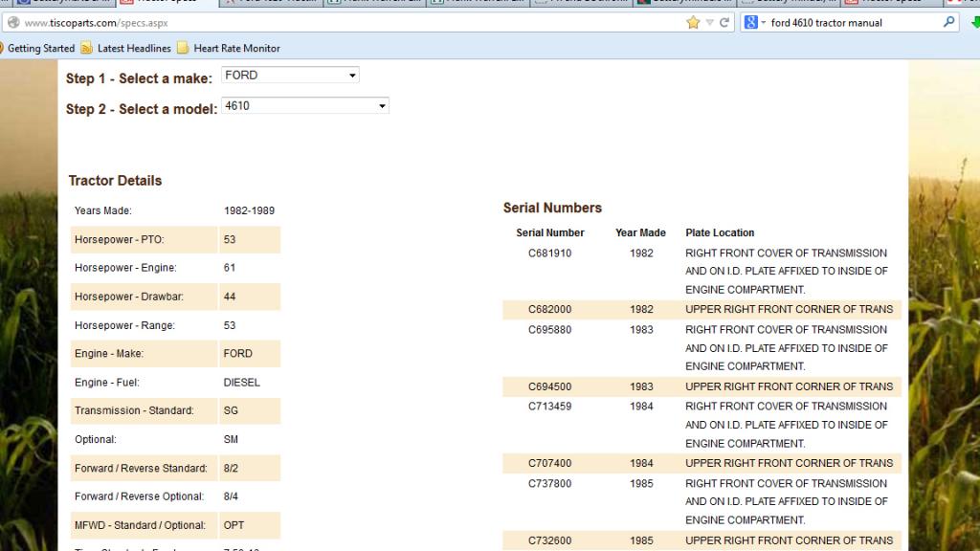Click the Step 1 - Select a make label
980x551 pixels.
(x=140, y=78)
